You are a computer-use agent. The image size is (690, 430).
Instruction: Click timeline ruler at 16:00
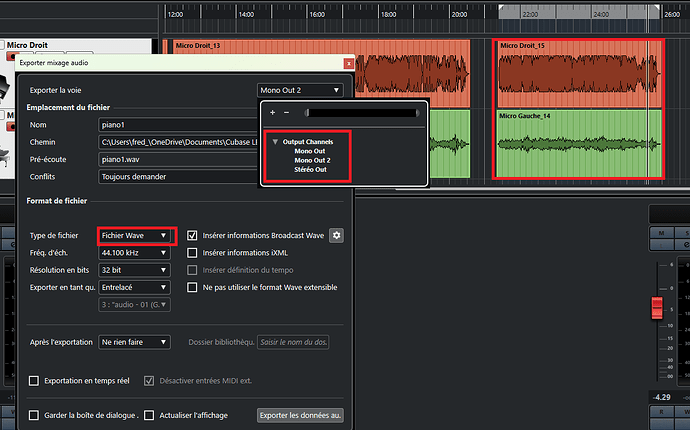[x=317, y=15]
